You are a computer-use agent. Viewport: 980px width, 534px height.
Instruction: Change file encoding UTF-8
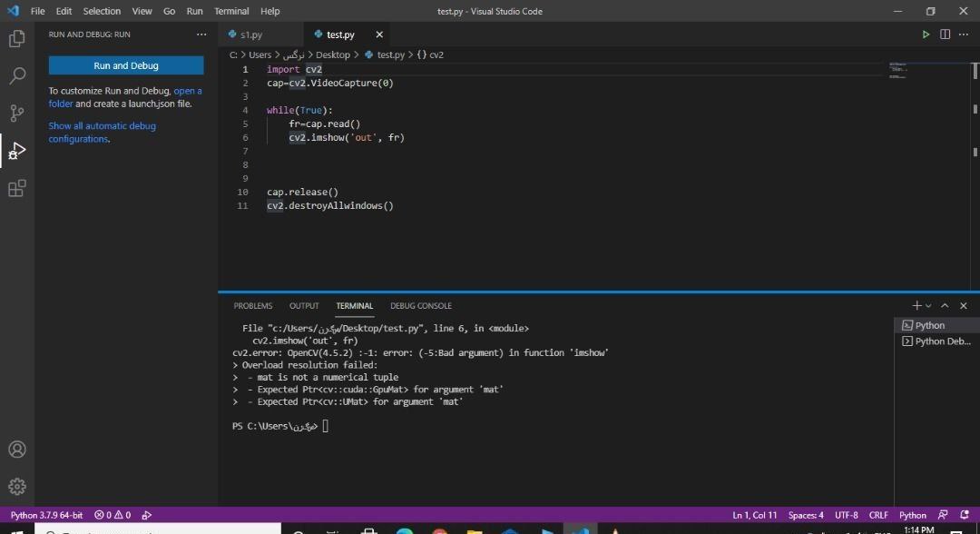[x=847, y=515]
